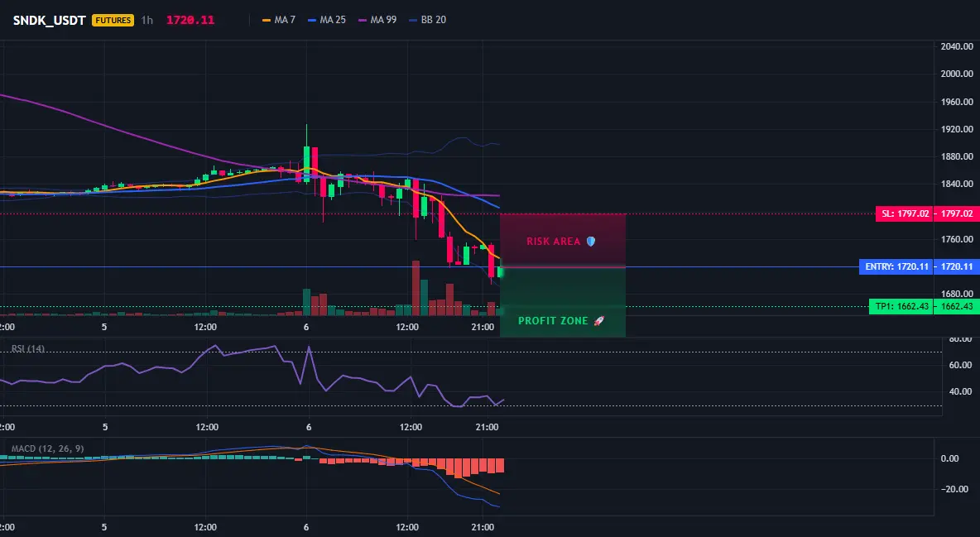980x537 pixels.
Task: Toggle the MA 25 legend entry
Action: (x=327, y=20)
